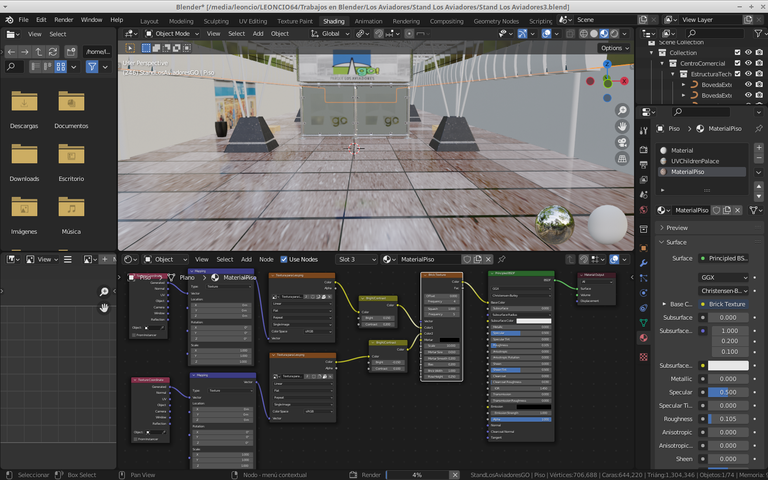Collapse EstructuraTech collection in outliner
The height and width of the screenshot is (480, 768).
(673, 74)
